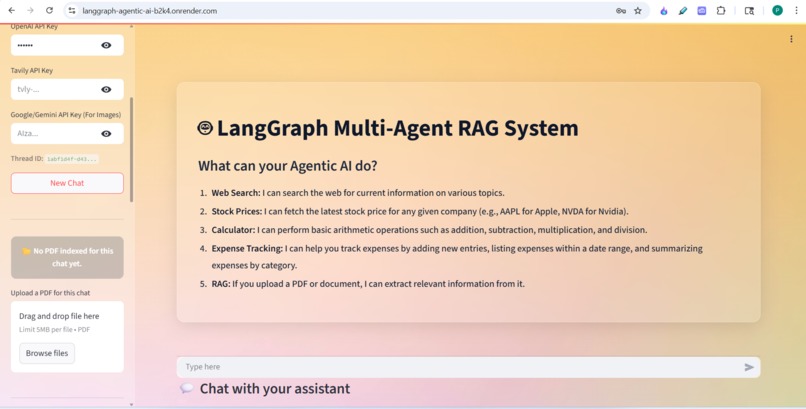Click the Web Search list item
Image resolution: width=806 pixels, height=409 pixels.
pyautogui.click(x=358, y=193)
